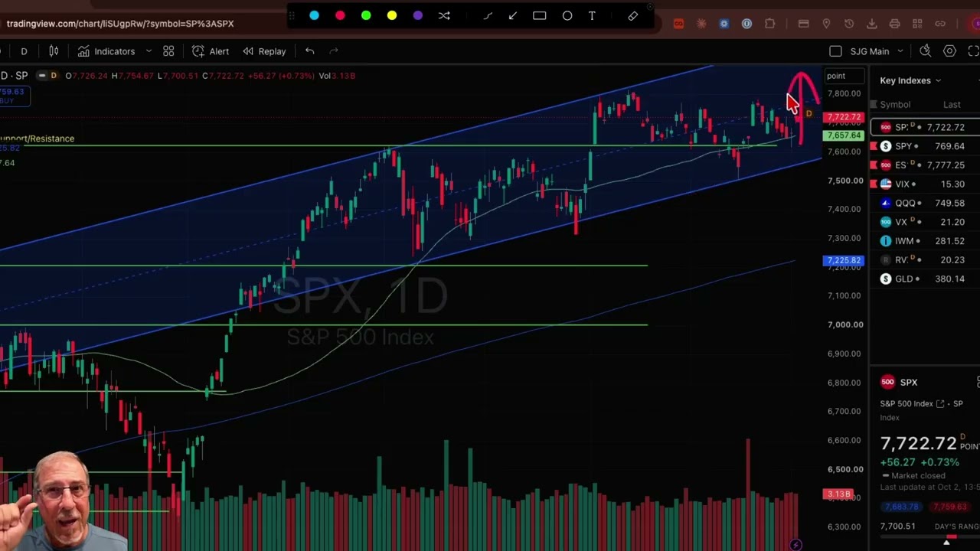Select the yellow annotation color

tap(392, 15)
